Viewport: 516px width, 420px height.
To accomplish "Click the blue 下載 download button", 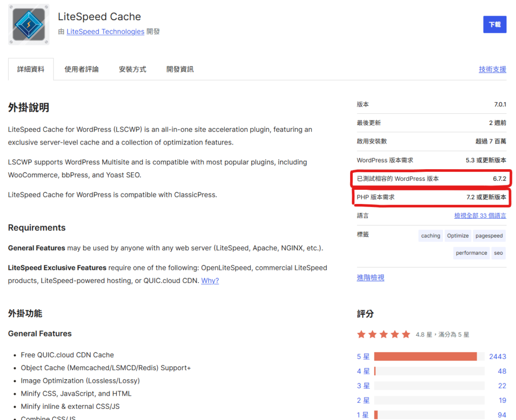I will click(495, 24).
